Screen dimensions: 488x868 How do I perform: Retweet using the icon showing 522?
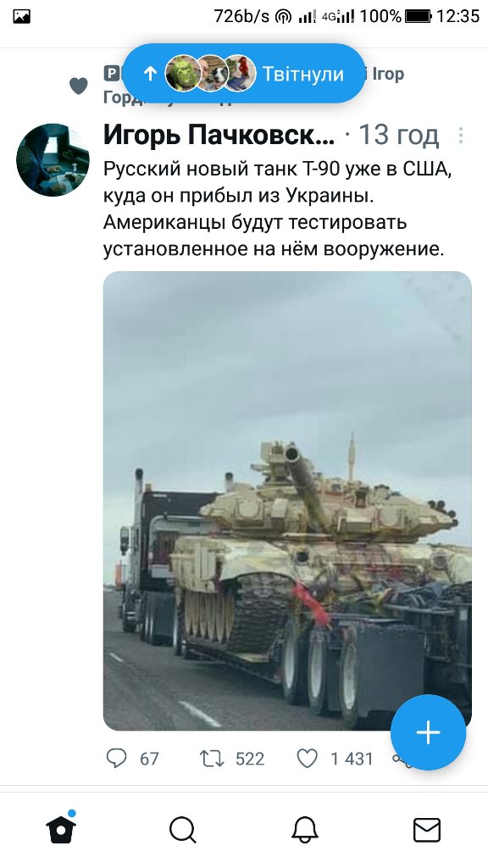point(211,758)
